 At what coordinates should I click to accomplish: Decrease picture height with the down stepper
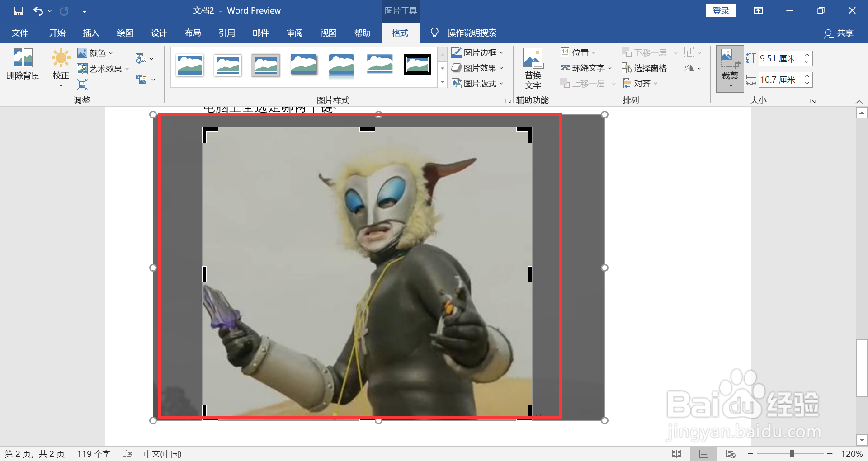(x=807, y=62)
